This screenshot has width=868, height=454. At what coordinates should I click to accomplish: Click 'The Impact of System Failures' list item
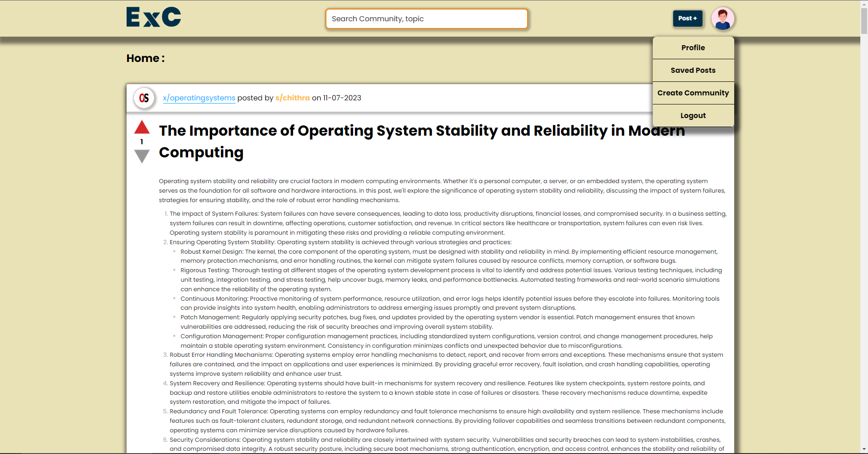click(x=448, y=223)
